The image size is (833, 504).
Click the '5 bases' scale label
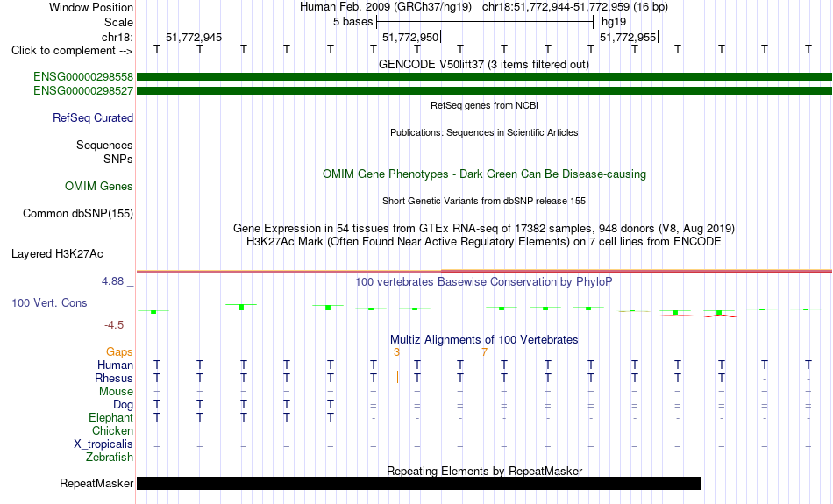point(353,22)
